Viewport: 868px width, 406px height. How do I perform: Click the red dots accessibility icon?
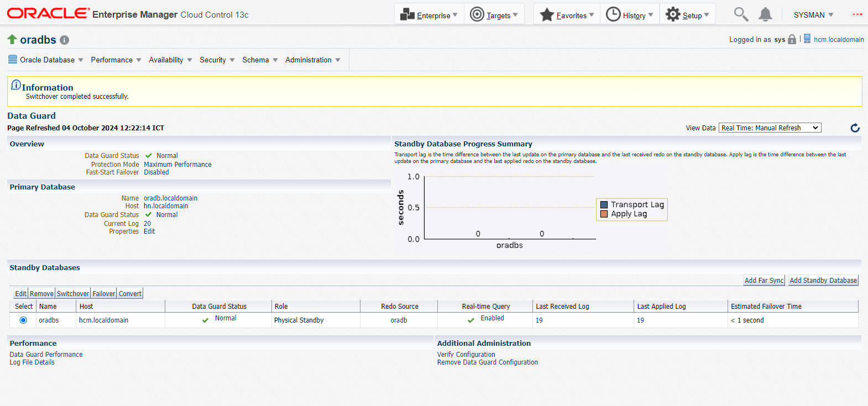[857, 14]
